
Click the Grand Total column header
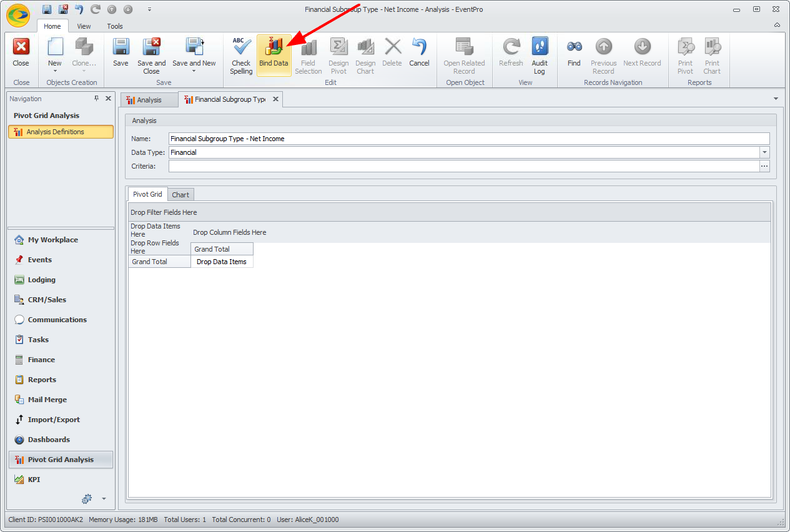(x=222, y=249)
